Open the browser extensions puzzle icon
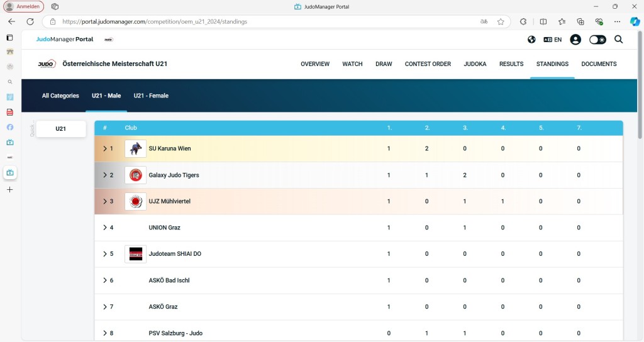644x342 pixels. 523,21
